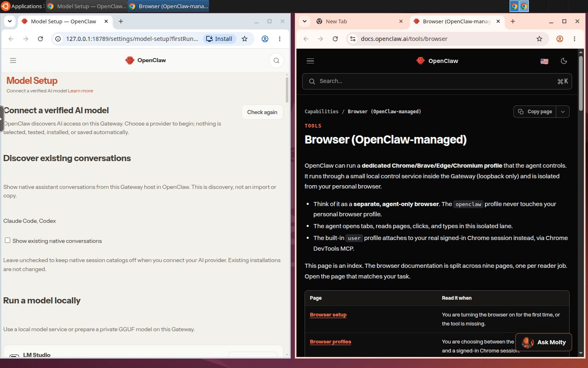Toggle dark mode moon icon on docs
The height and width of the screenshot is (368, 588).
[564, 61]
